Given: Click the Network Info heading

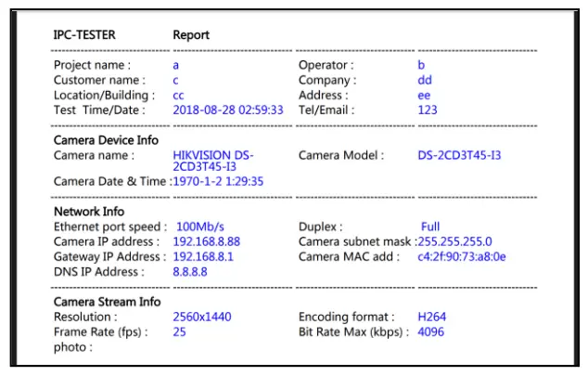Looking at the screenshot, I should point(89,212).
